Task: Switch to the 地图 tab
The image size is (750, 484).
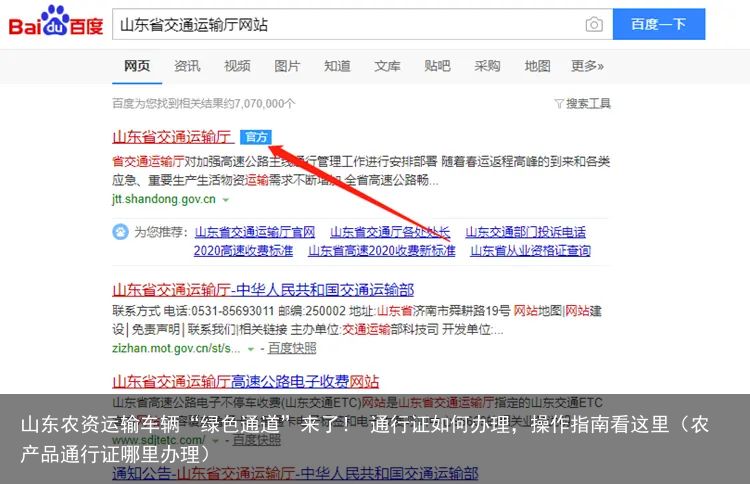Action: point(537,66)
